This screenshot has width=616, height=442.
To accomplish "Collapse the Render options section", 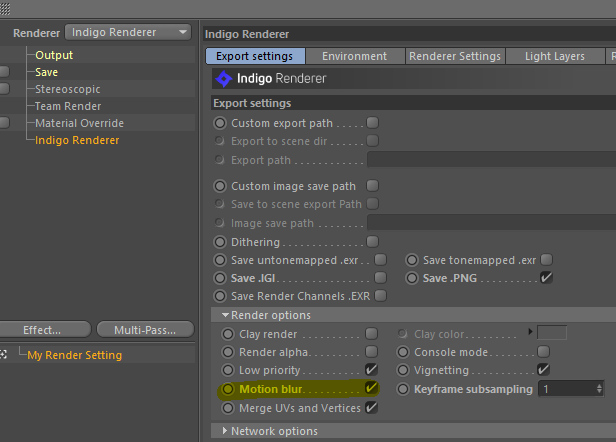I will pos(225,315).
